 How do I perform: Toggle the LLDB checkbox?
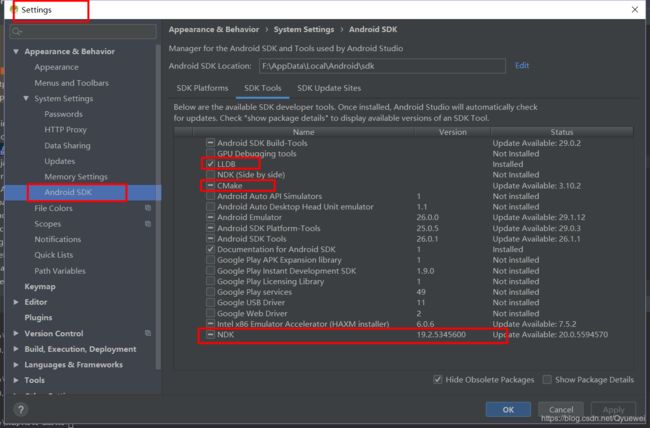(x=211, y=164)
